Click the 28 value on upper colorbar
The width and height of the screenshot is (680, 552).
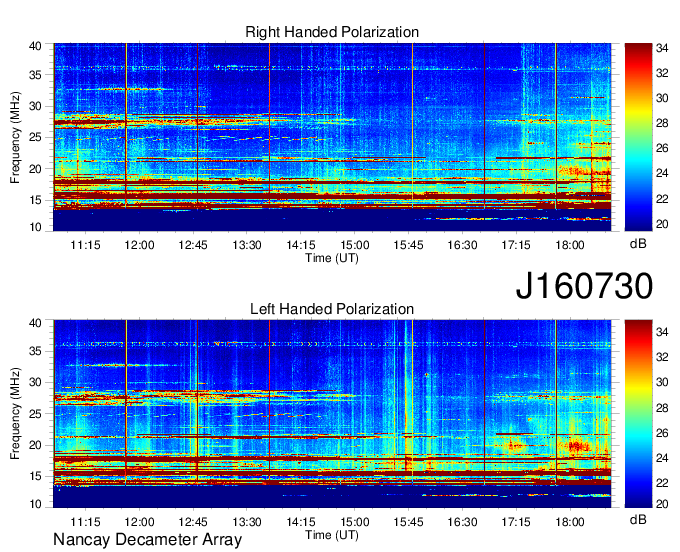point(662,123)
